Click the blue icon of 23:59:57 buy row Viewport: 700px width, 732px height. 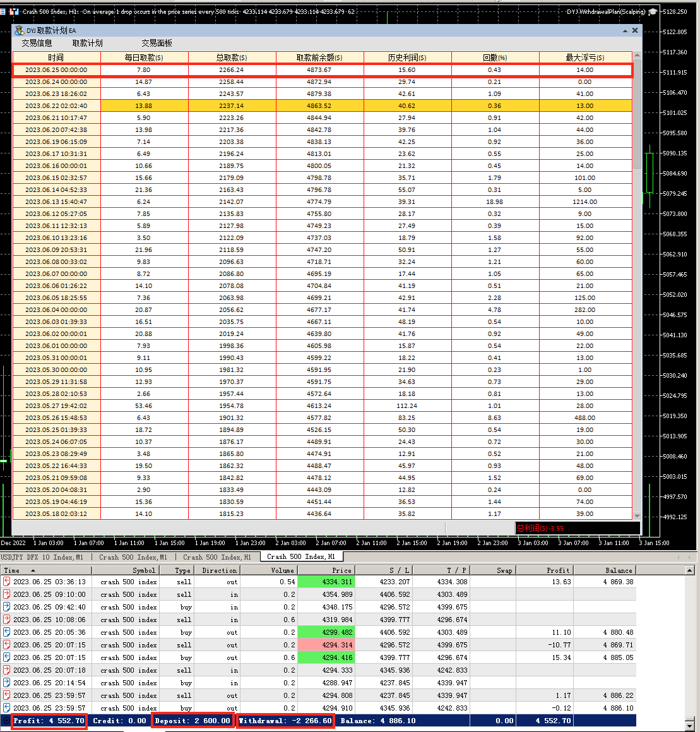[x=6, y=708]
